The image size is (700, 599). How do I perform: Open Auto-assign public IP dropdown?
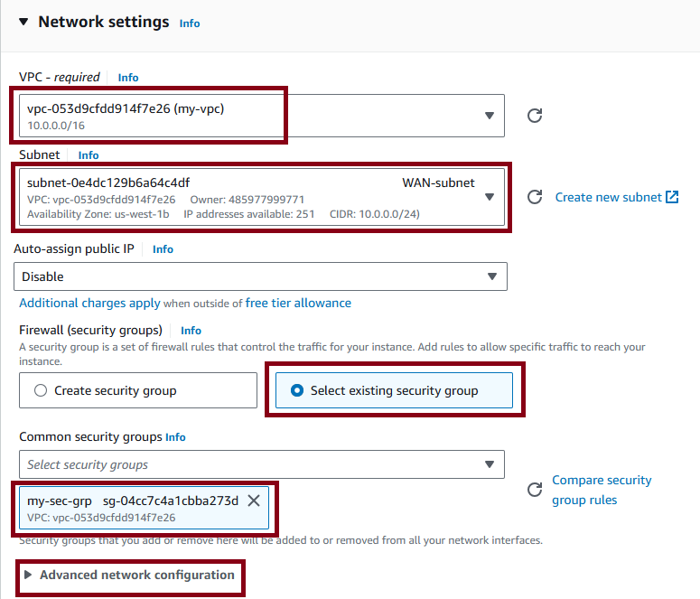260,276
